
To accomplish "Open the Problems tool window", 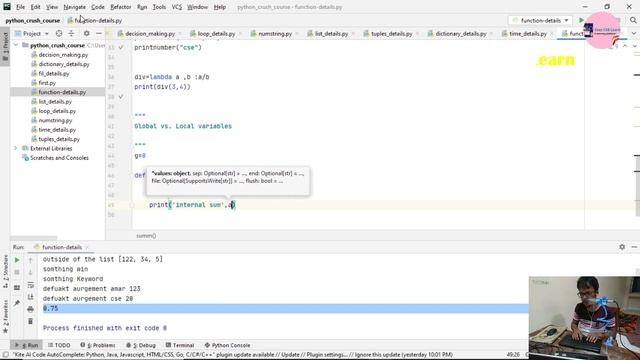I will (x=98, y=345).
